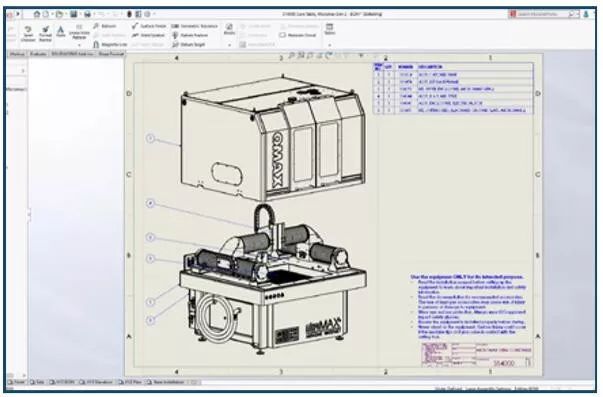Expand the Tables dropdown arrow
Screen dimensions: 603x397
330,45
